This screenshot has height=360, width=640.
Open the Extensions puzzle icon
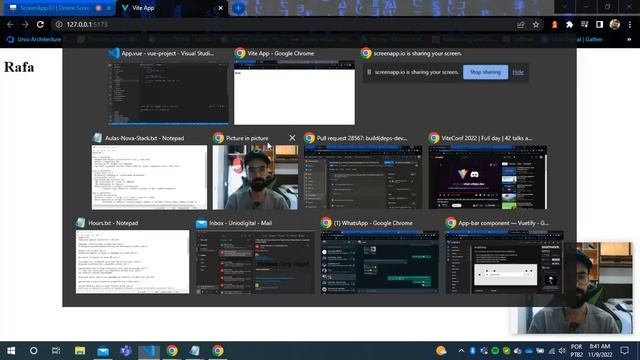click(x=569, y=24)
